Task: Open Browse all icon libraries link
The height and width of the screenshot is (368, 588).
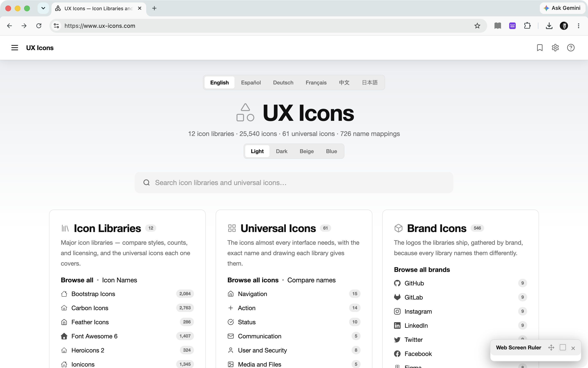Action: click(x=77, y=280)
